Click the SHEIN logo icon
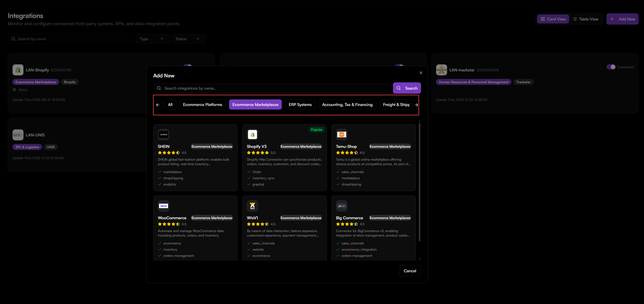 (x=164, y=135)
